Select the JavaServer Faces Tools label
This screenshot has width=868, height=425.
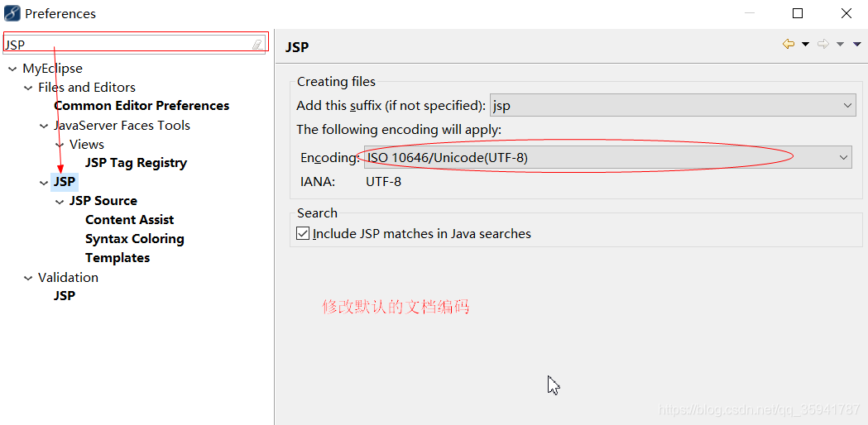[122, 126]
